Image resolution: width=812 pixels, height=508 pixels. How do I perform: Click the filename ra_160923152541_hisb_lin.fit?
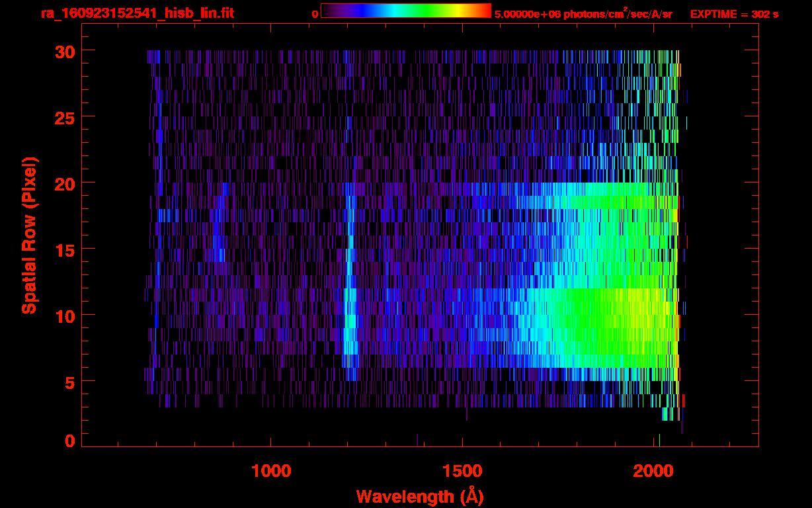[x=137, y=13]
